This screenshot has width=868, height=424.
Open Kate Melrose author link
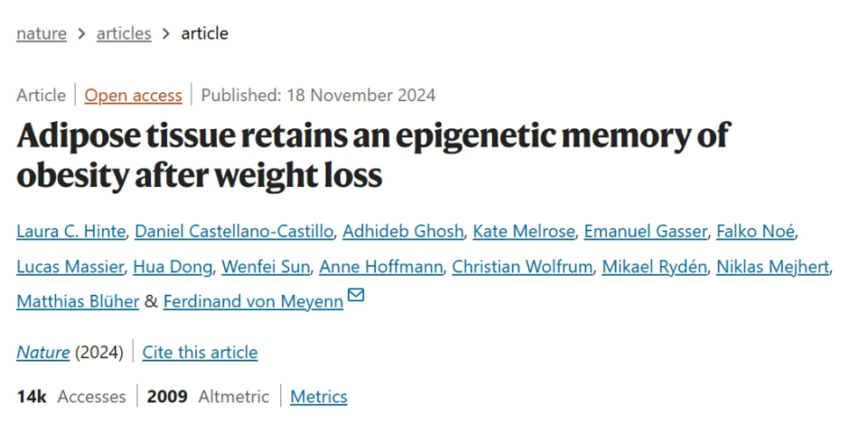coord(524,231)
